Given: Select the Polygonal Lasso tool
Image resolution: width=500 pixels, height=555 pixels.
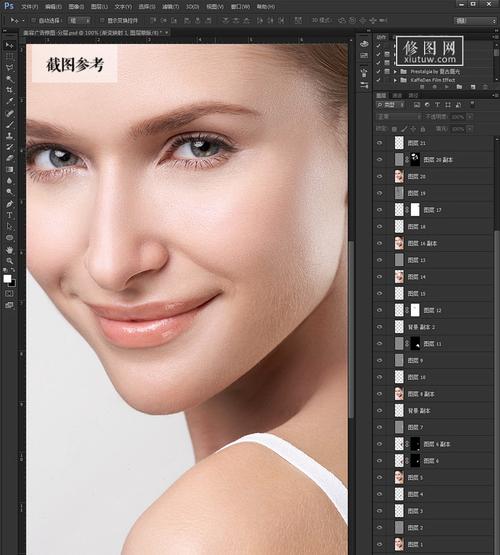Looking at the screenshot, I should click(10, 68).
